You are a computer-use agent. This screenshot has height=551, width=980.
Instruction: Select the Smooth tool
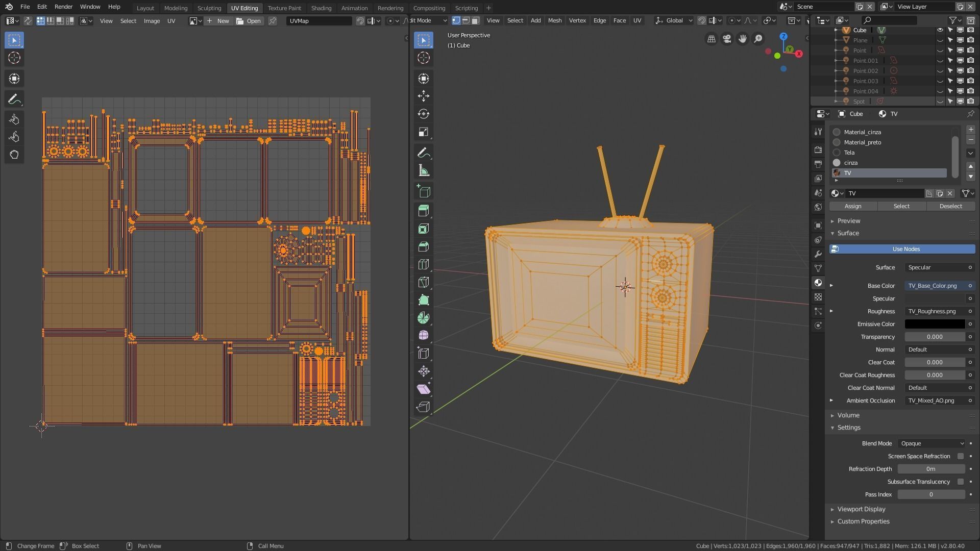click(x=423, y=335)
